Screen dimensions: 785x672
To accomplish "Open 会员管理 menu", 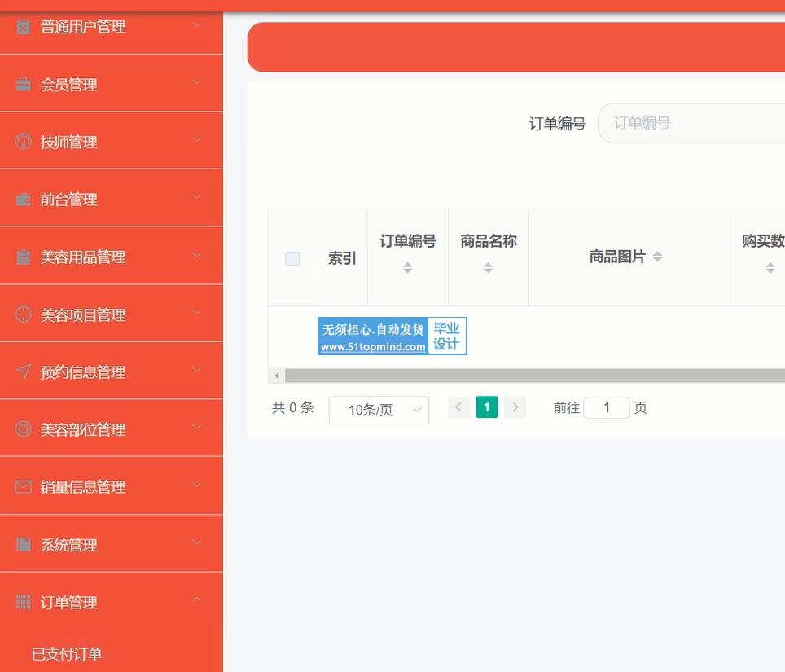I will point(111,83).
